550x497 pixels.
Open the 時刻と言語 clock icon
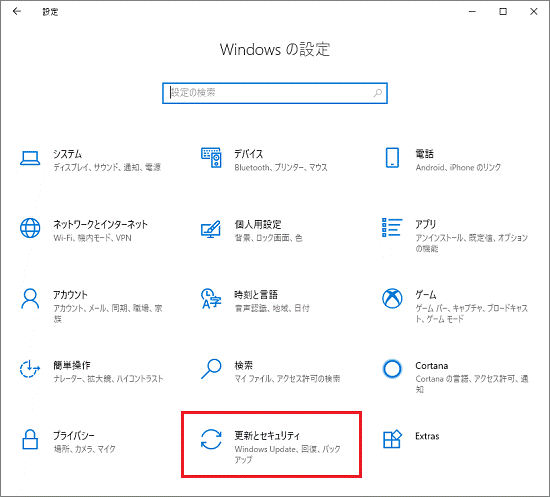pos(211,298)
